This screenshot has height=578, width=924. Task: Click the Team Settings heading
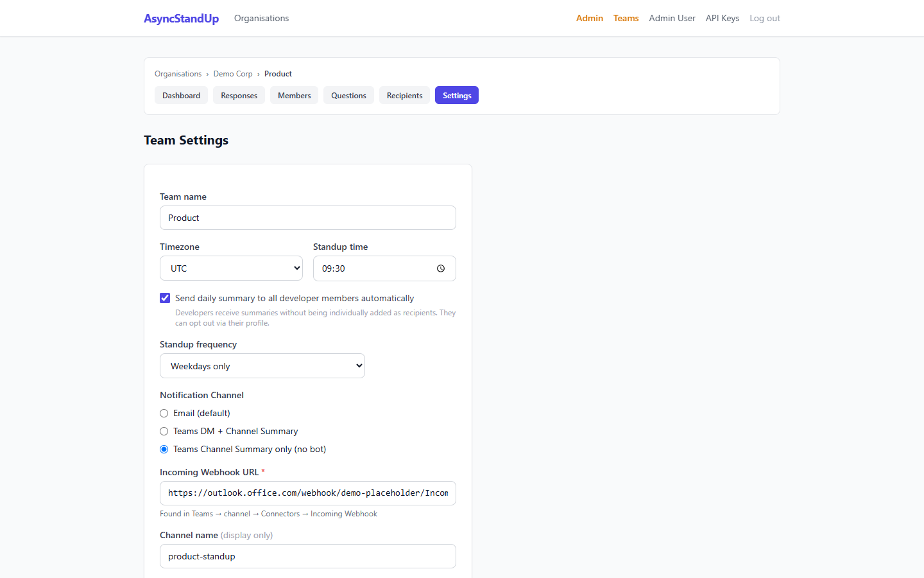186,140
